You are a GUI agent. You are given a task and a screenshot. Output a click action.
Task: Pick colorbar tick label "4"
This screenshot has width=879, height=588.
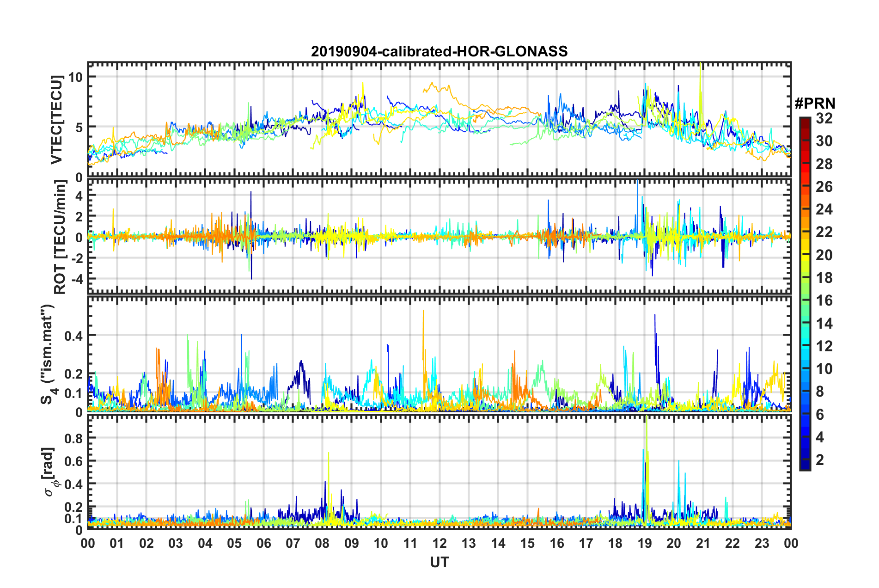[x=820, y=437]
